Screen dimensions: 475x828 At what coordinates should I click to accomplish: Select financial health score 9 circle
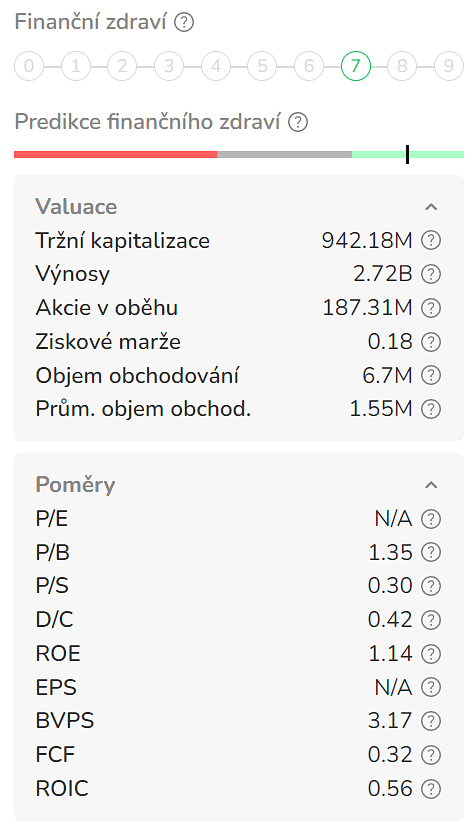coord(449,66)
